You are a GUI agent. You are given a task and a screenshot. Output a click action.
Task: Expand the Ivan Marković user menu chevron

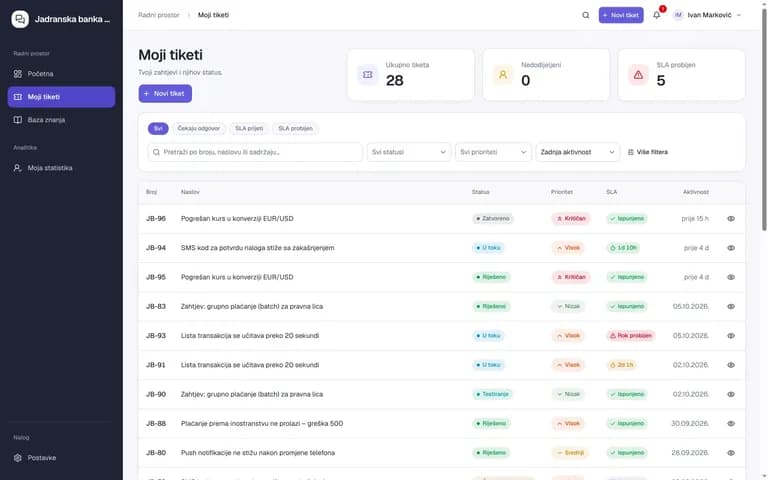point(739,15)
